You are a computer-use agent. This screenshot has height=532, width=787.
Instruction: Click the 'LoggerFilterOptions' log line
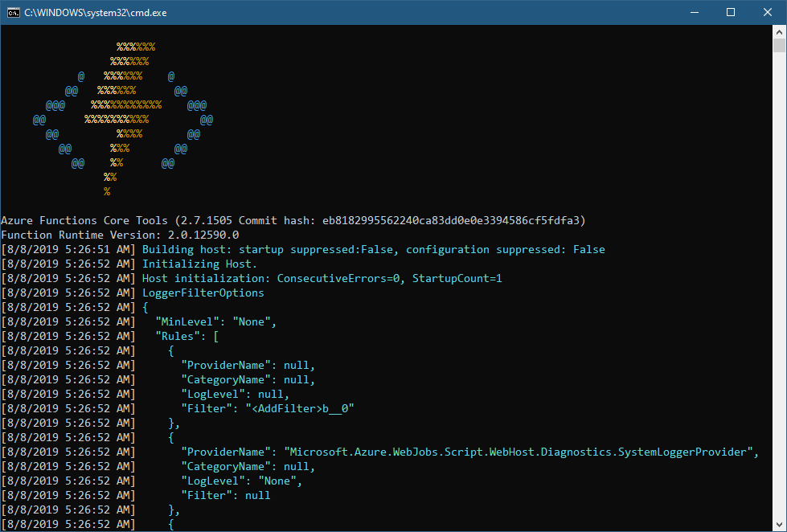click(203, 293)
